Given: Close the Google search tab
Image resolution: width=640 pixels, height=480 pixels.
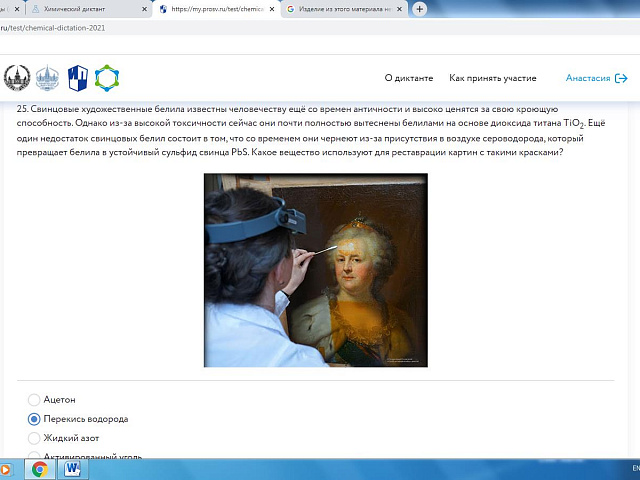Looking at the screenshot, I should coord(399,9).
